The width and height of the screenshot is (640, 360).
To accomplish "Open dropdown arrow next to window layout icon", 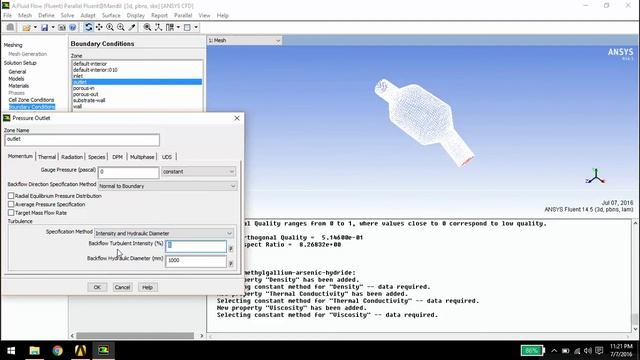I will (x=196, y=27).
